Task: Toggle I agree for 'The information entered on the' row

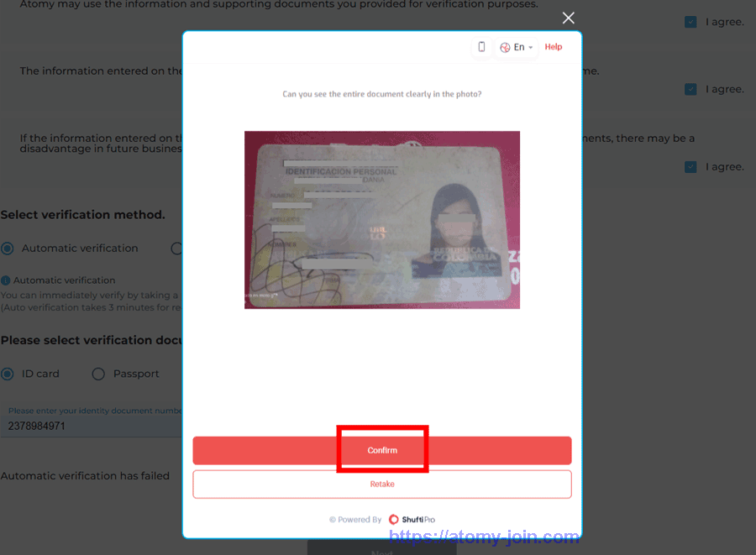Action: pos(690,89)
